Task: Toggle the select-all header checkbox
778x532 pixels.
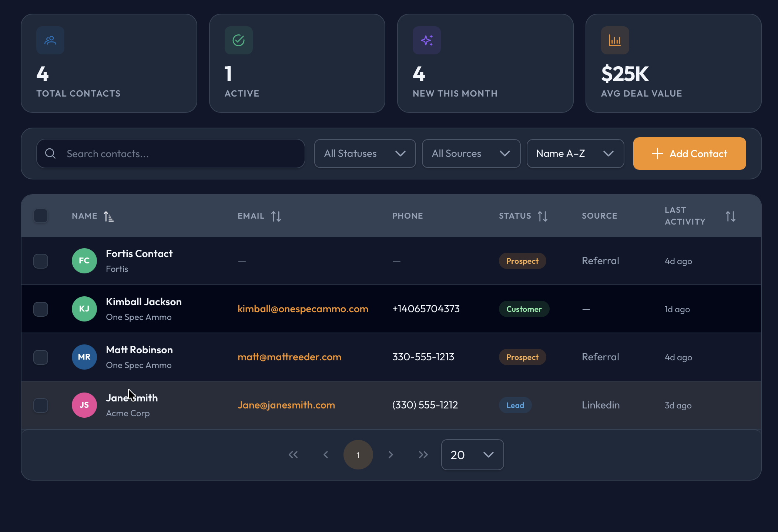Action: 41,216
